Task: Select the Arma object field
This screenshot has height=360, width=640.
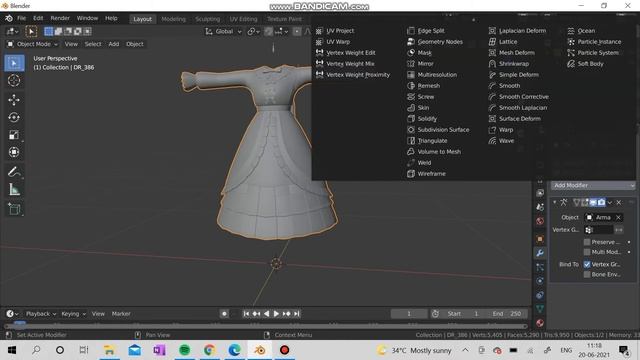Action: (x=603, y=218)
